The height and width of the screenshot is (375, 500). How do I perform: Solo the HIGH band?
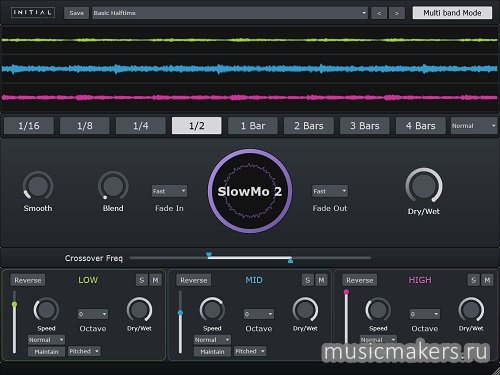[x=474, y=280]
